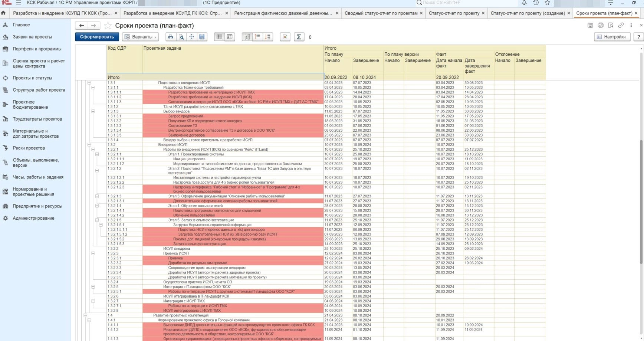
Task: Collapse the 1.3.2.3 Приемка ИСУП tree node
Action: [x=93, y=253]
